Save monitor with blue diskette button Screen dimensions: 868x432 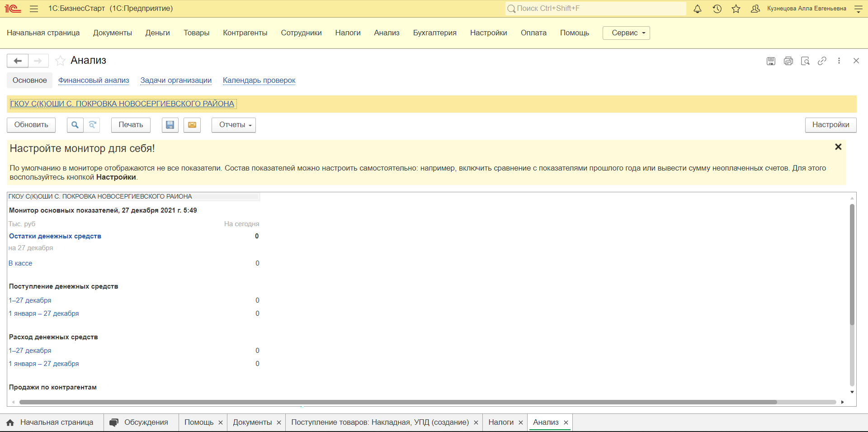point(170,125)
